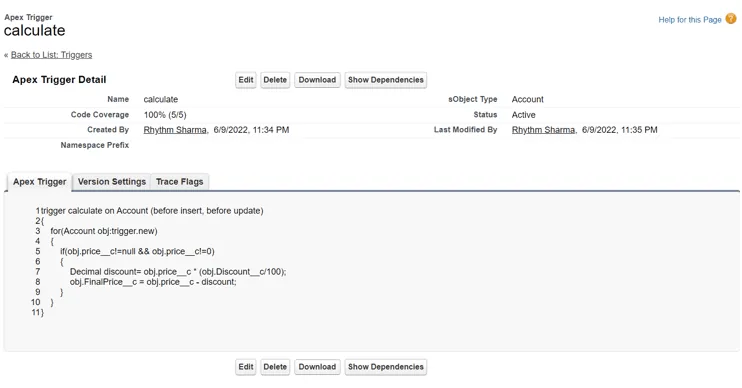742x388 pixels.
Task: Click the Apex Trigger Detail heading
Action: pyautogui.click(x=59, y=79)
